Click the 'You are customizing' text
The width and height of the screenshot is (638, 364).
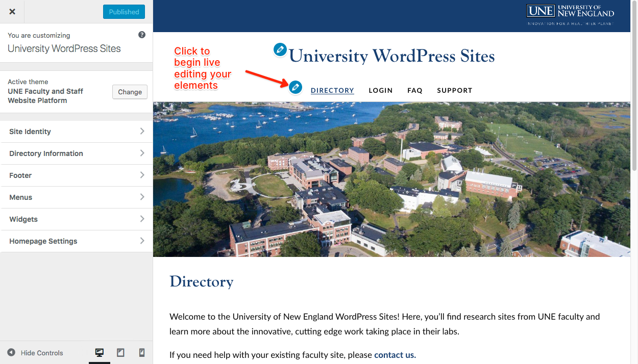[x=39, y=35]
